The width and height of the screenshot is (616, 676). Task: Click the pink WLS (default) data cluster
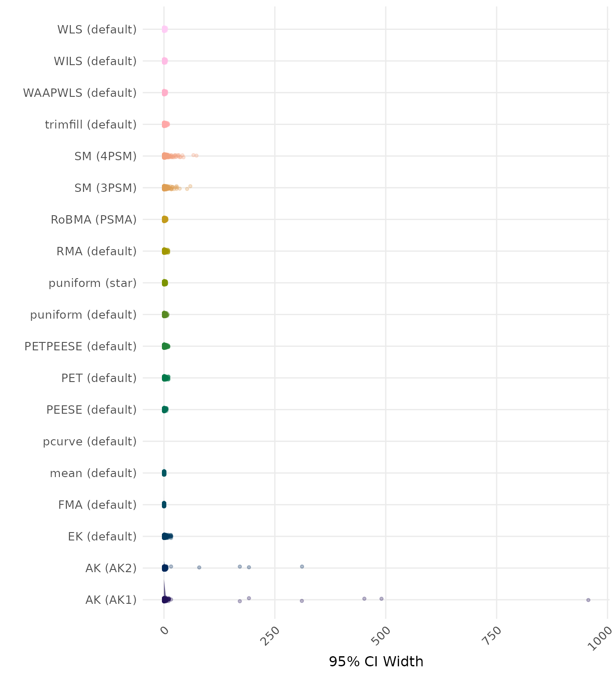pyautogui.click(x=165, y=29)
